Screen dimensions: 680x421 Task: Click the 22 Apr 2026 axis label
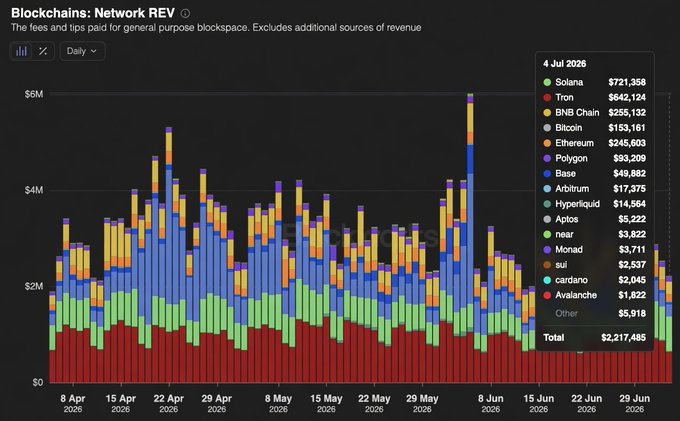pyautogui.click(x=169, y=403)
